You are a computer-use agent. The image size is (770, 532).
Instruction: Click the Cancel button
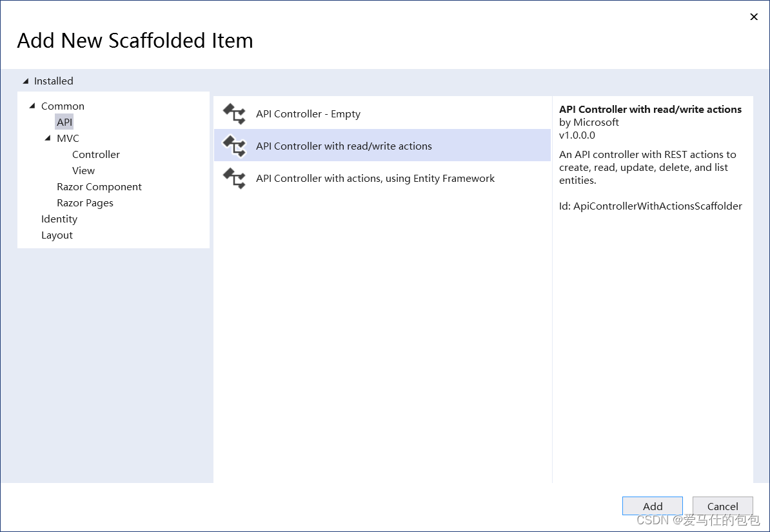pos(722,506)
